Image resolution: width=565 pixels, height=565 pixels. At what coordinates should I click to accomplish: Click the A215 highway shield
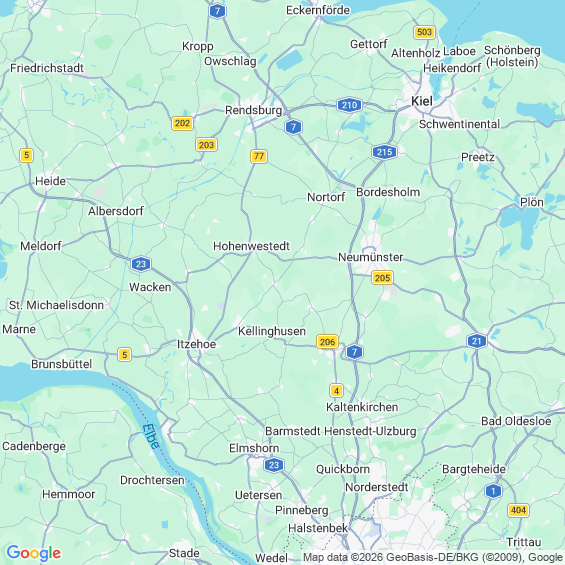click(x=384, y=152)
